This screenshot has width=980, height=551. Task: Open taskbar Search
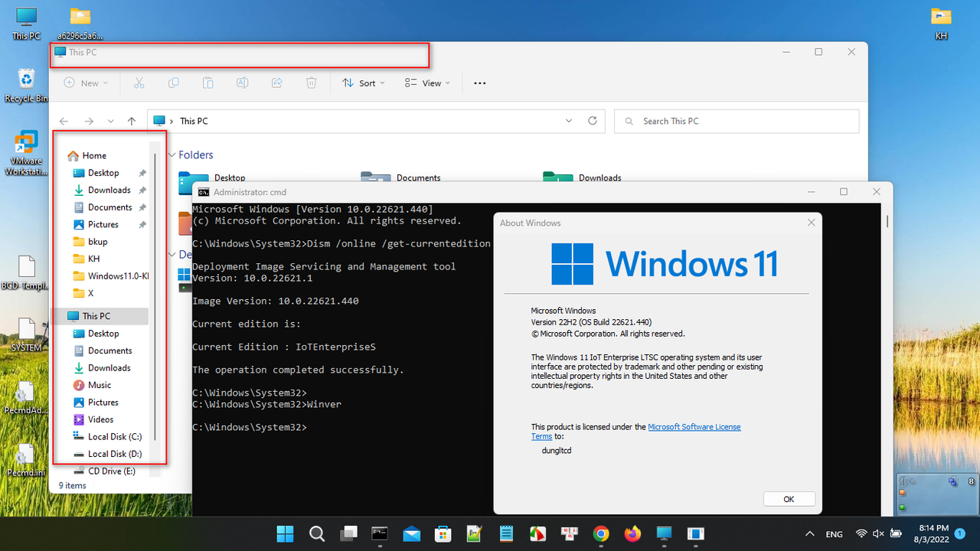(x=316, y=533)
